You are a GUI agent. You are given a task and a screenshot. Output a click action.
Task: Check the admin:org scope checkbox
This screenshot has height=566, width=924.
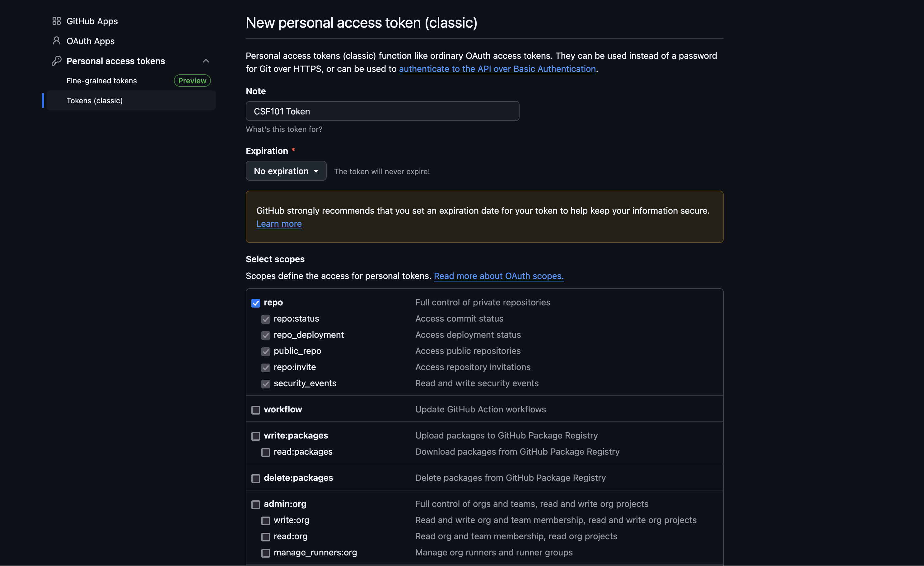pos(255,504)
